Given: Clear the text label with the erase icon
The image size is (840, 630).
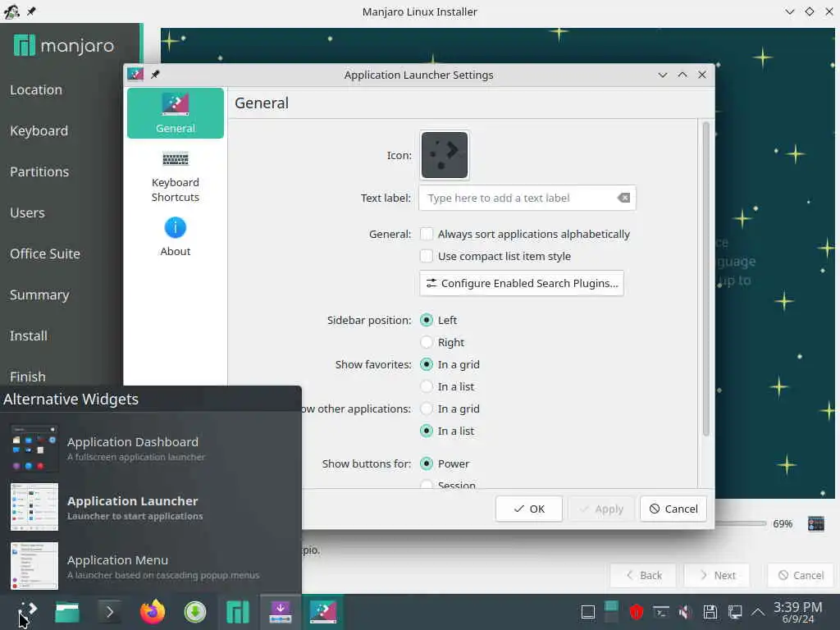Looking at the screenshot, I should [623, 199].
